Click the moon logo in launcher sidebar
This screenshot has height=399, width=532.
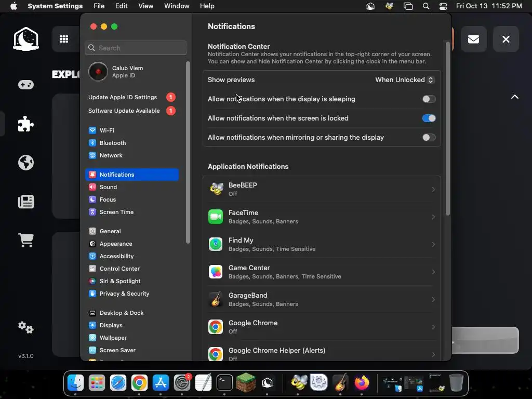[x=26, y=38]
